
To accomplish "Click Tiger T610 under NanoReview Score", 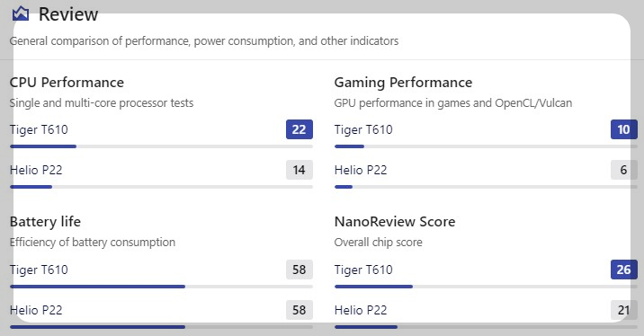I will click(363, 270).
